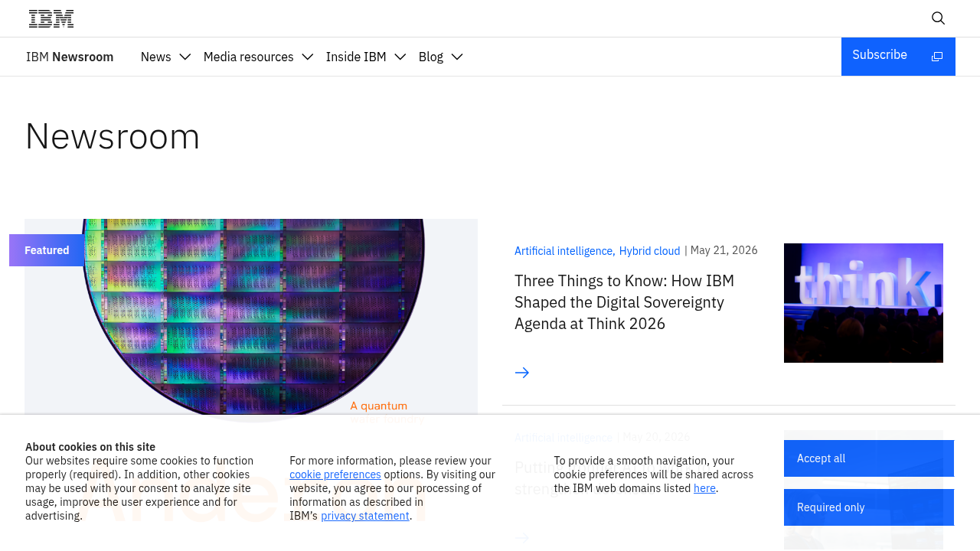The image size is (980, 551).
Task: Open the think stage thumbnail
Action: [864, 303]
